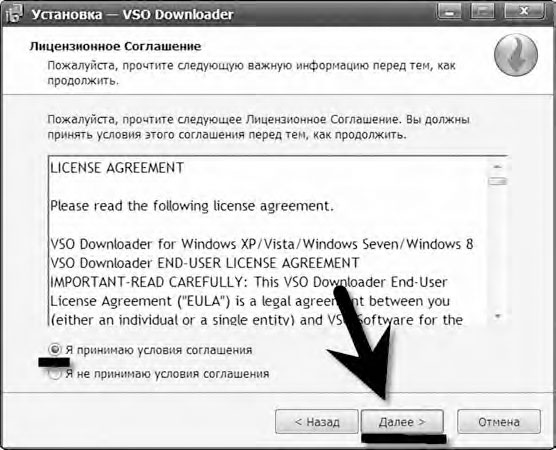Click the license text scrollbar thumb
The image size is (556, 450).
[x=497, y=181]
